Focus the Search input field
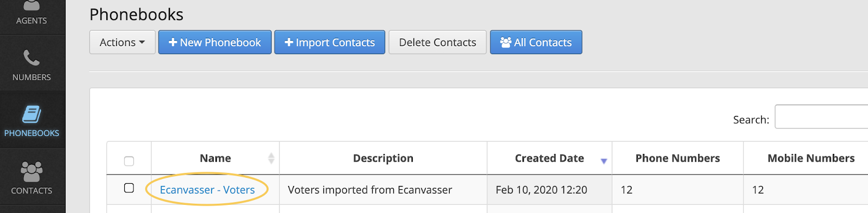 click(821, 117)
